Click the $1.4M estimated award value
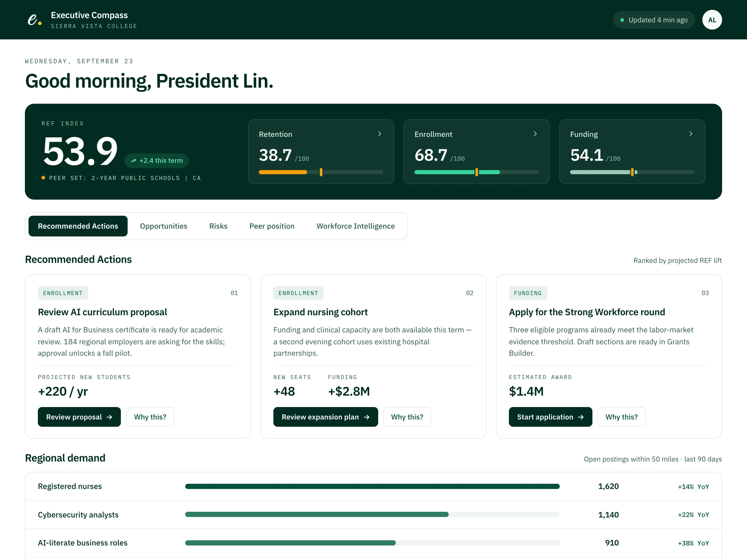Viewport: 747px width, 560px height. point(526,391)
